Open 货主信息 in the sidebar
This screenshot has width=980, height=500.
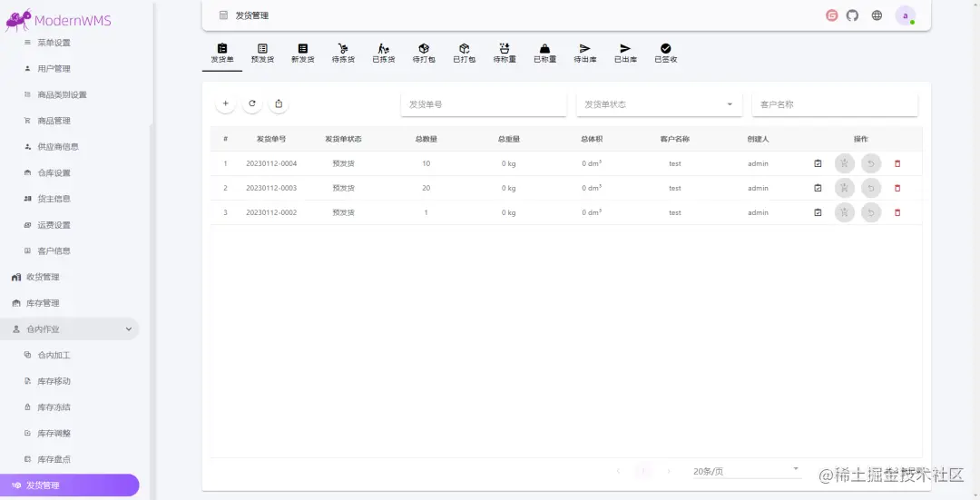pyautogui.click(x=54, y=199)
